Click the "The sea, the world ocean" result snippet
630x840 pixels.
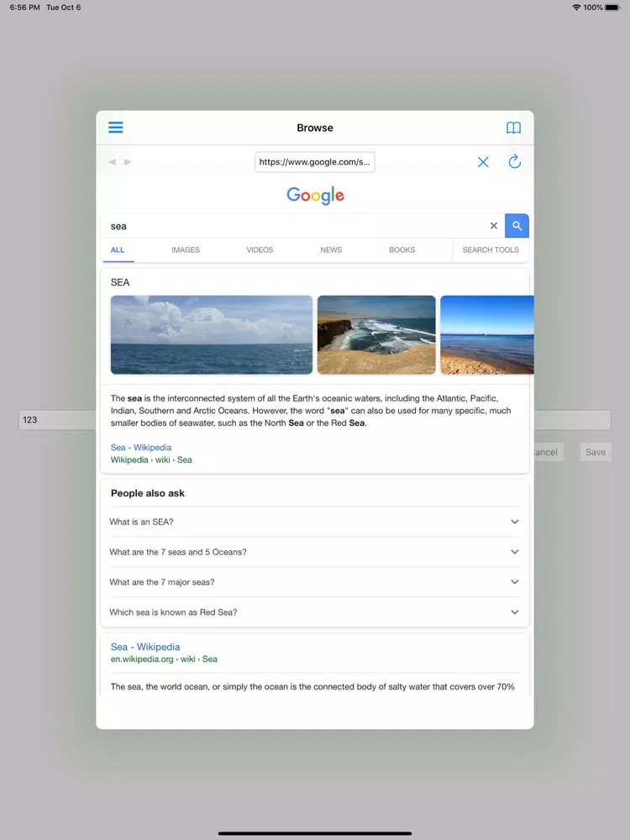312,686
